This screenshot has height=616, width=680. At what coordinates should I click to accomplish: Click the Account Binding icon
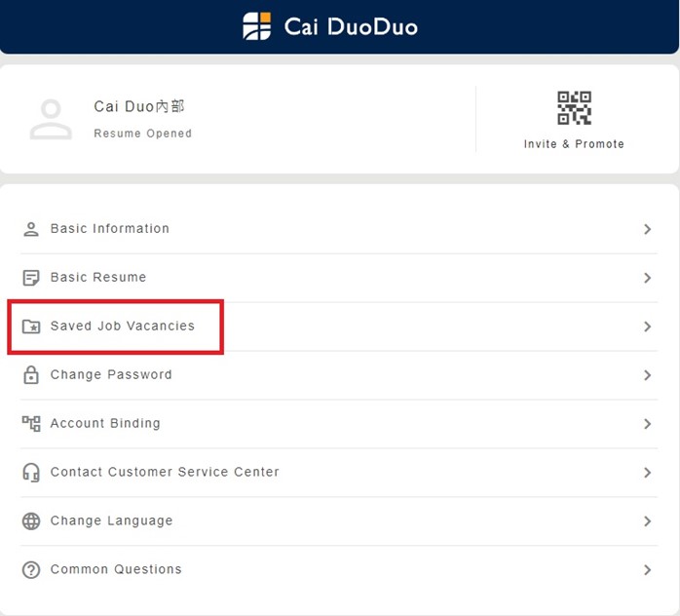[31, 424]
